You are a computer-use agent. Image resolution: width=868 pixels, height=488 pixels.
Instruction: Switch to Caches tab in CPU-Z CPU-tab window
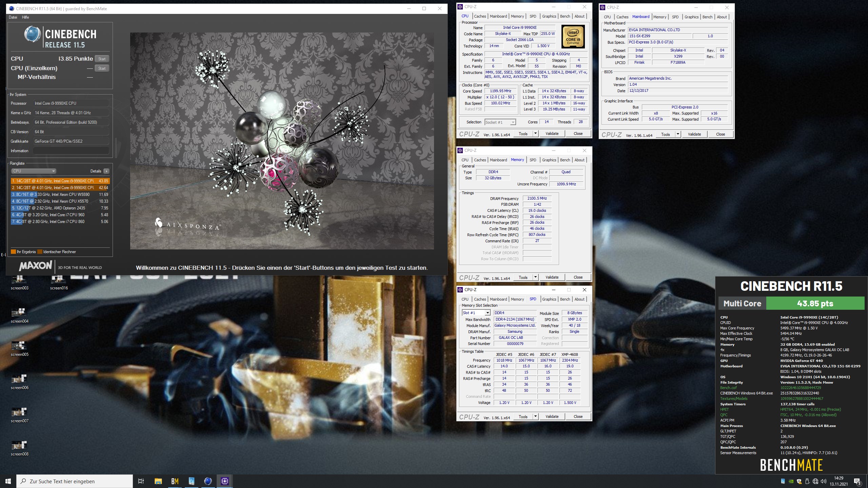480,16
